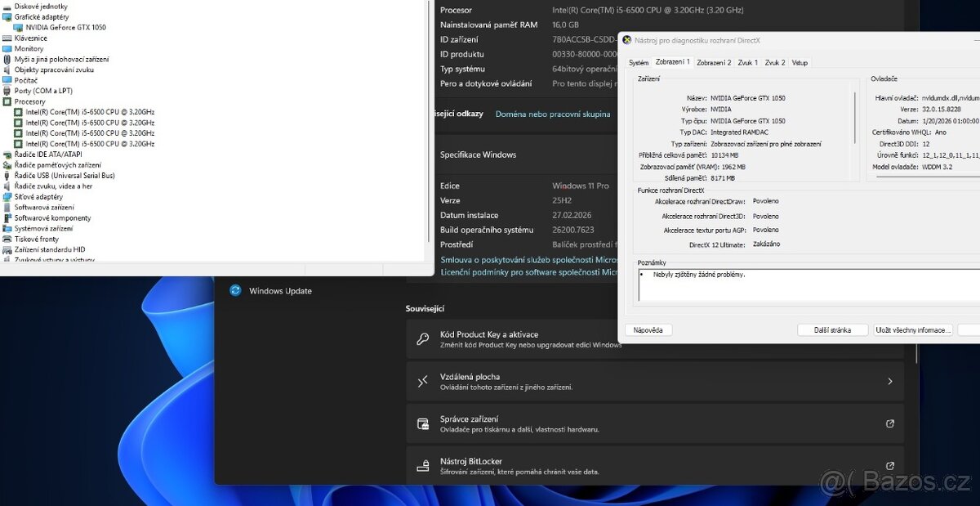Select the Softwarová zařízení tree row
The height and width of the screenshot is (506, 980).
tap(44, 208)
